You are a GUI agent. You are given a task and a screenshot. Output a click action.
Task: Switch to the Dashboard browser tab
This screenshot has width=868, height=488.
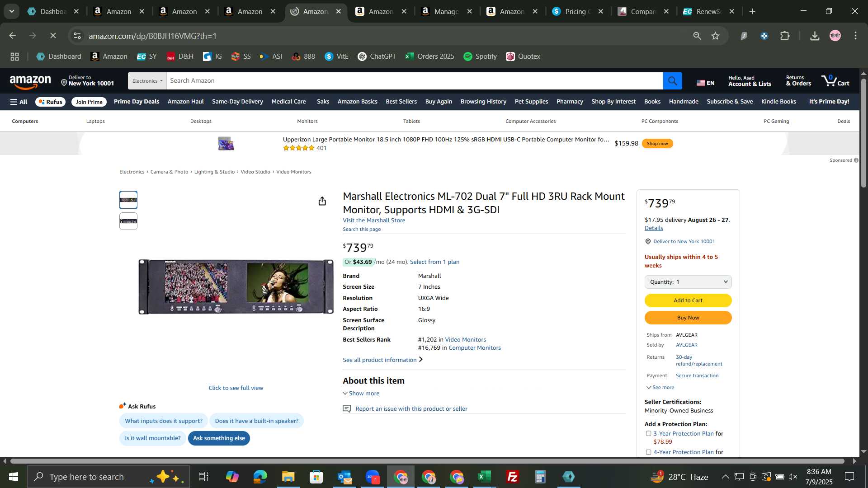(53, 11)
